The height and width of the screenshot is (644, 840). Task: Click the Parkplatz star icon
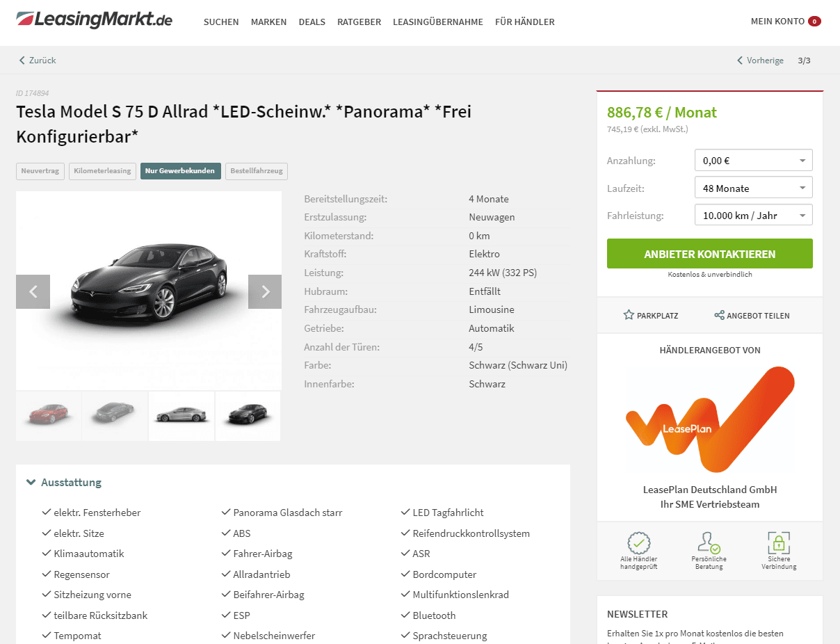629,315
